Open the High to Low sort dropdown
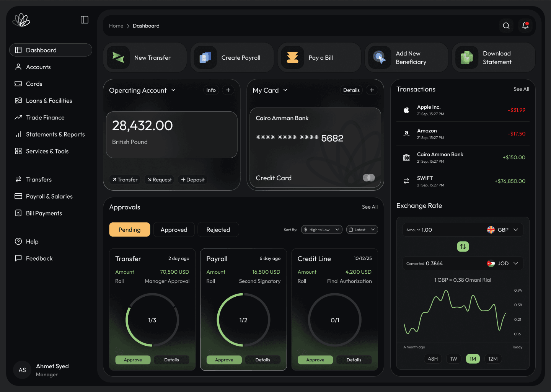The image size is (551, 392). tap(321, 229)
